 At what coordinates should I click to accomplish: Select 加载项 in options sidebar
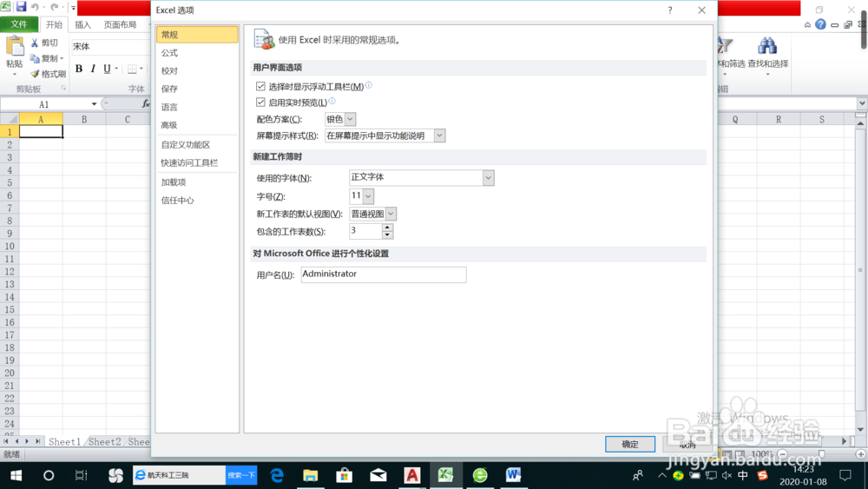click(197, 182)
